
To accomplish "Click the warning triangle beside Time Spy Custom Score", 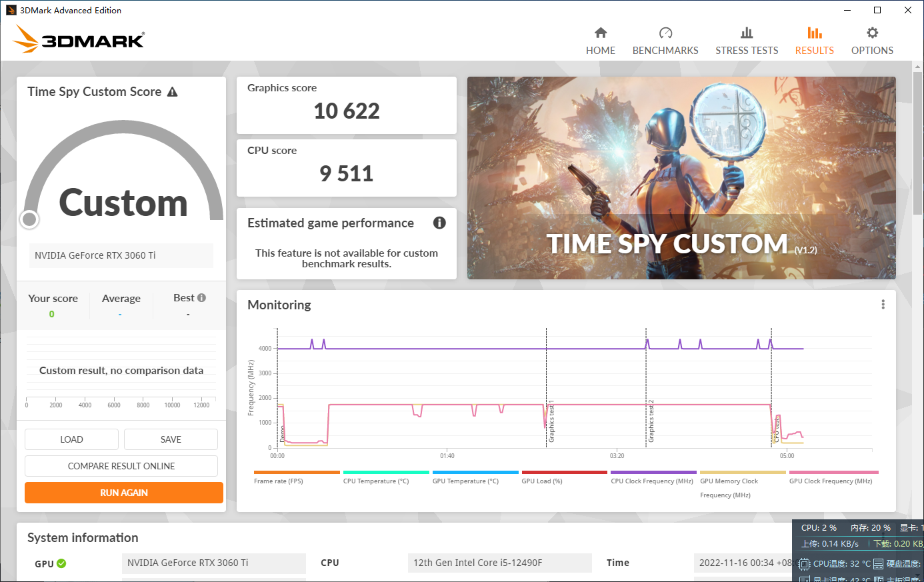I will point(173,92).
